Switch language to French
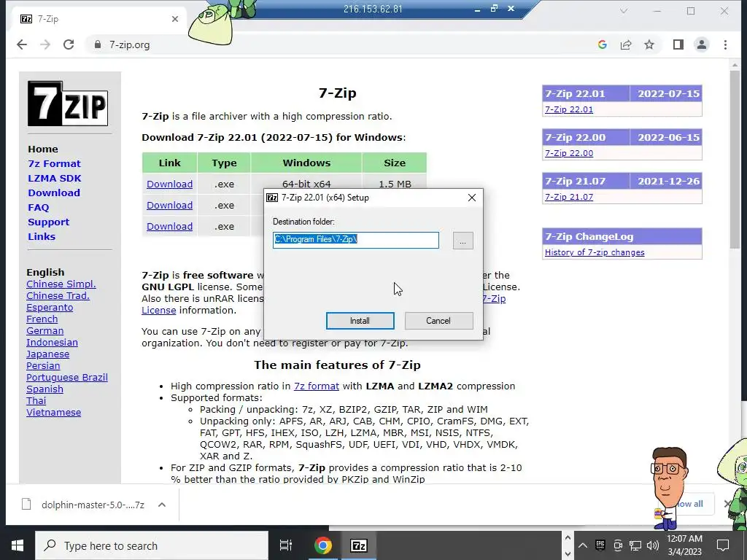This screenshot has height=560, width=747. (42, 319)
